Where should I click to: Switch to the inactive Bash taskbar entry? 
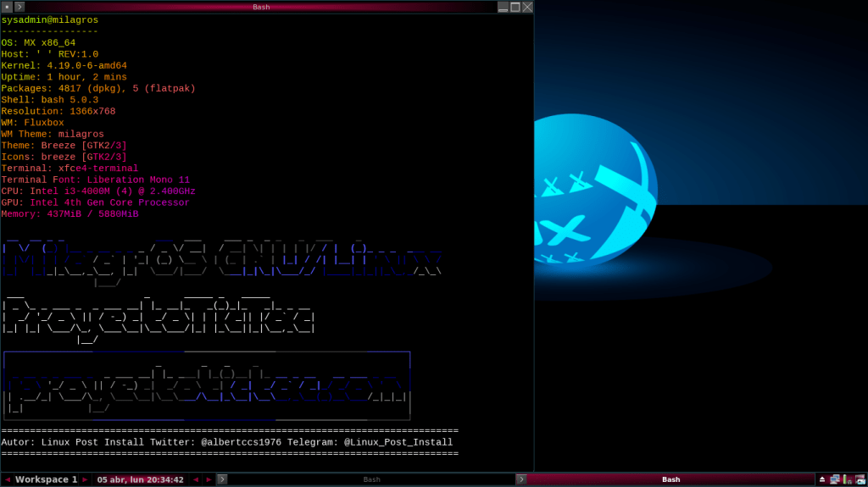pyautogui.click(x=371, y=479)
